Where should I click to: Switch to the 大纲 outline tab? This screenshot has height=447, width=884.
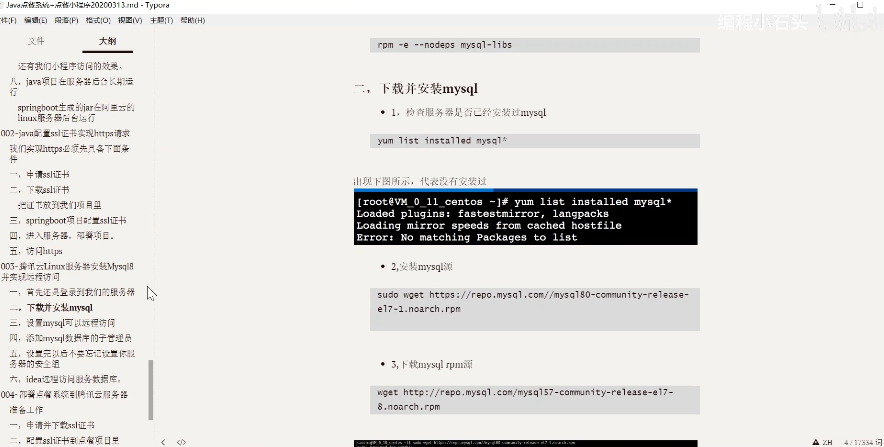coord(107,41)
